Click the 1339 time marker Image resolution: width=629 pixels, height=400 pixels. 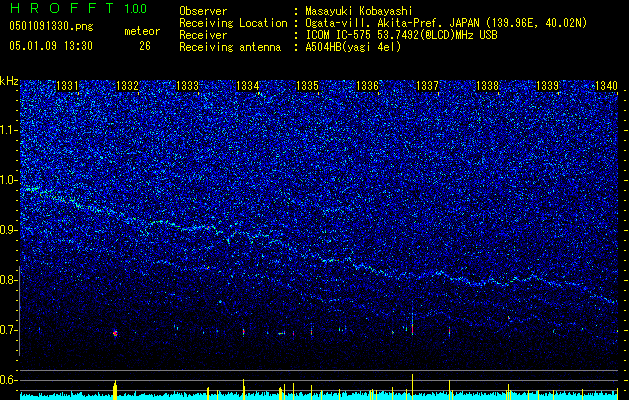548,85
